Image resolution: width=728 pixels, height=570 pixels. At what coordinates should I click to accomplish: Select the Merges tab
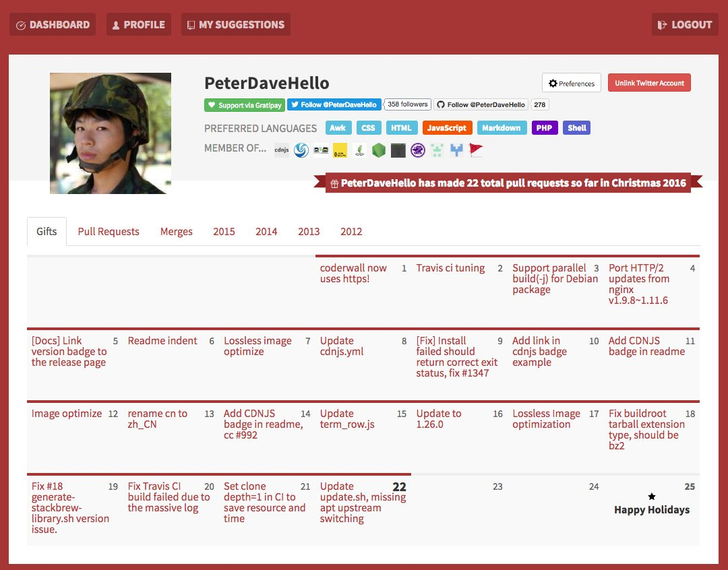tap(176, 231)
